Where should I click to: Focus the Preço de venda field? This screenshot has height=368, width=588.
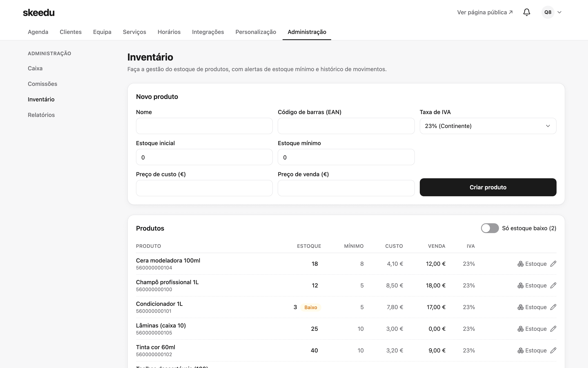(346, 188)
